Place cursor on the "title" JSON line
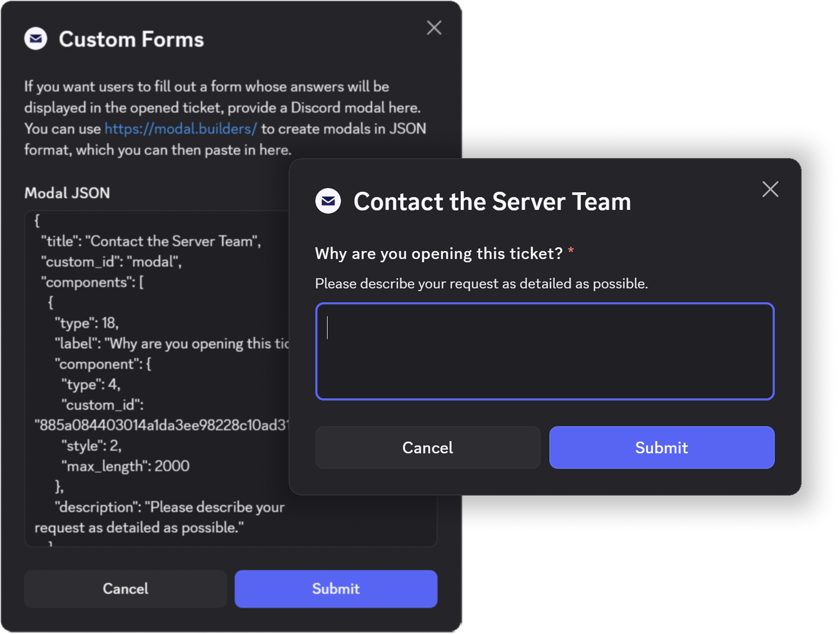 151,241
